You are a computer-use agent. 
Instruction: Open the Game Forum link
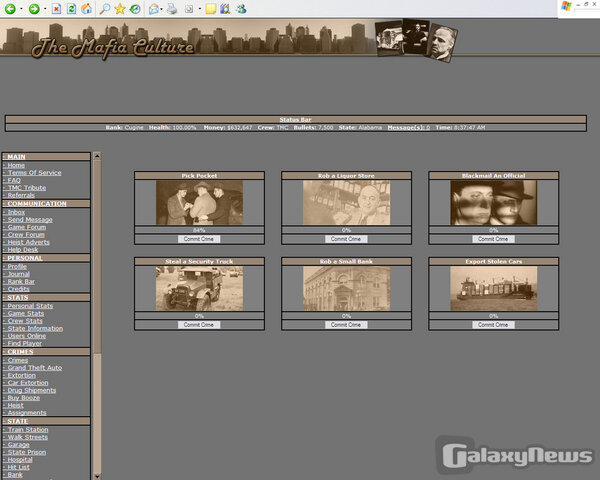pos(27,227)
